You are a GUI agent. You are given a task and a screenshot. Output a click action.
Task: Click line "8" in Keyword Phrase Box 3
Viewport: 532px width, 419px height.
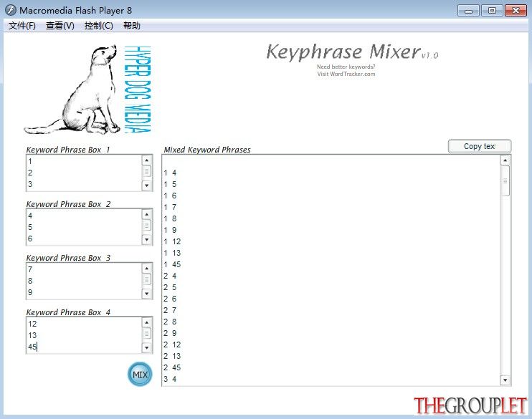tap(30, 281)
